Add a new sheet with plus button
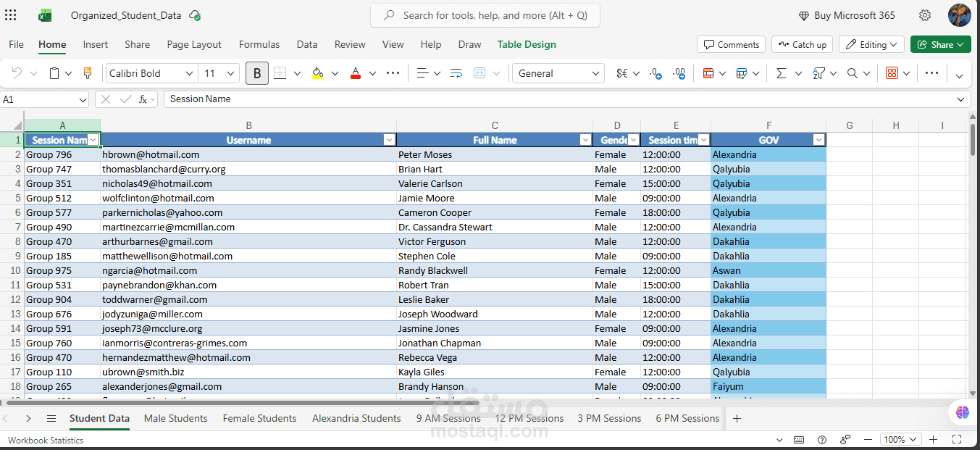Image resolution: width=980 pixels, height=450 pixels. [x=737, y=418]
